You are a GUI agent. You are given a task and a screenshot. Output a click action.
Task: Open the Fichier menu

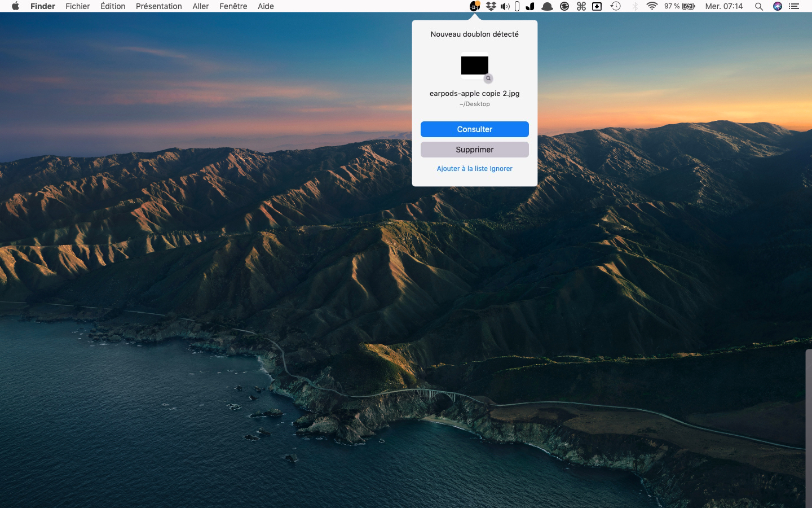(78, 6)
